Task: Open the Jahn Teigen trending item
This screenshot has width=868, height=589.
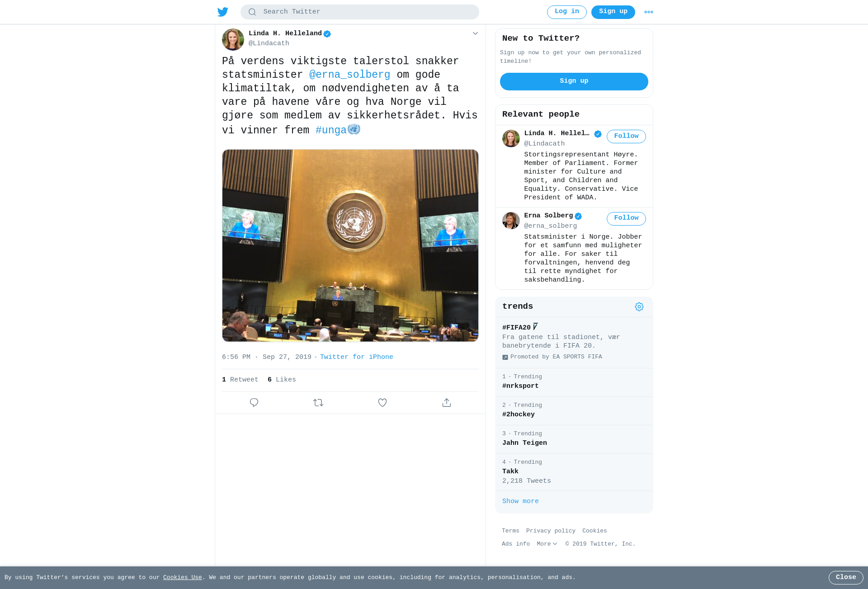Action: pyautogui.click(x=574, y=439)
